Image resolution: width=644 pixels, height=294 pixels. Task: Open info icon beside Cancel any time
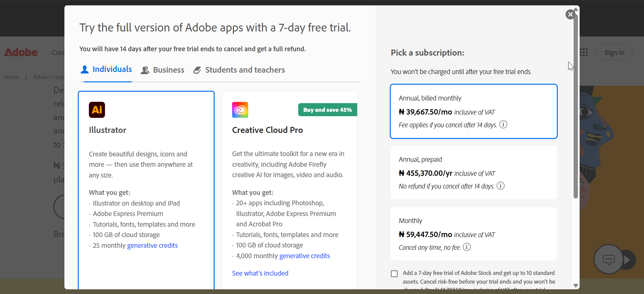(x=467, y=247)
